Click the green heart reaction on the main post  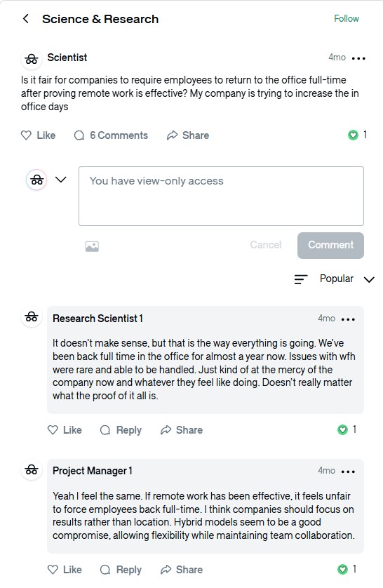(353, 135)
